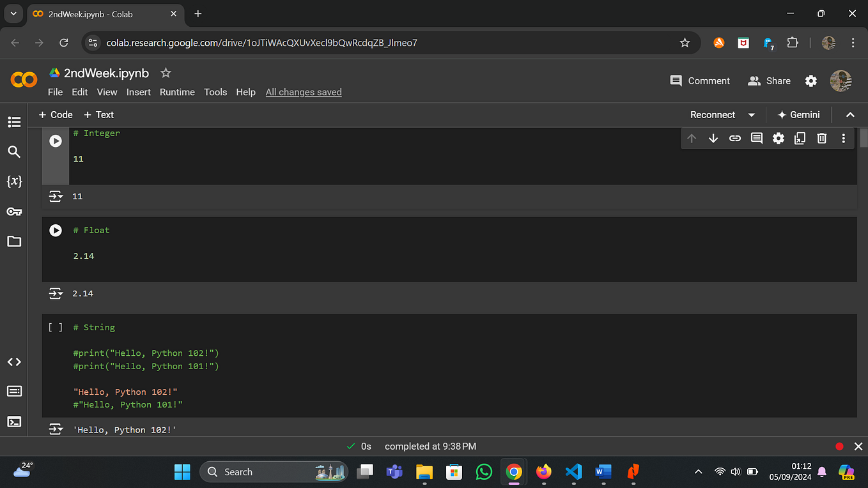
Task: Delete the selected cell with trash icon
Action: tap(822, 138)
